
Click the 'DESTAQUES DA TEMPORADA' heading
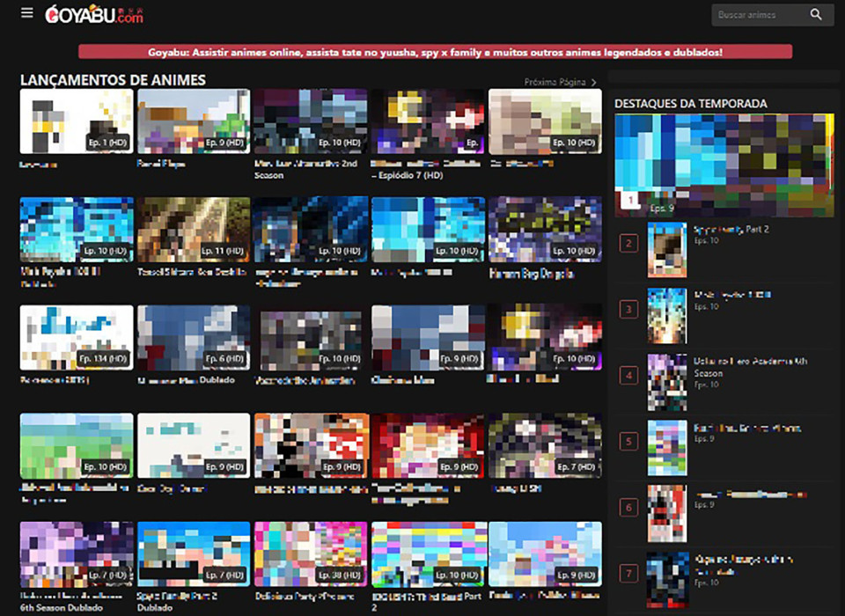[x=691, y=104]
